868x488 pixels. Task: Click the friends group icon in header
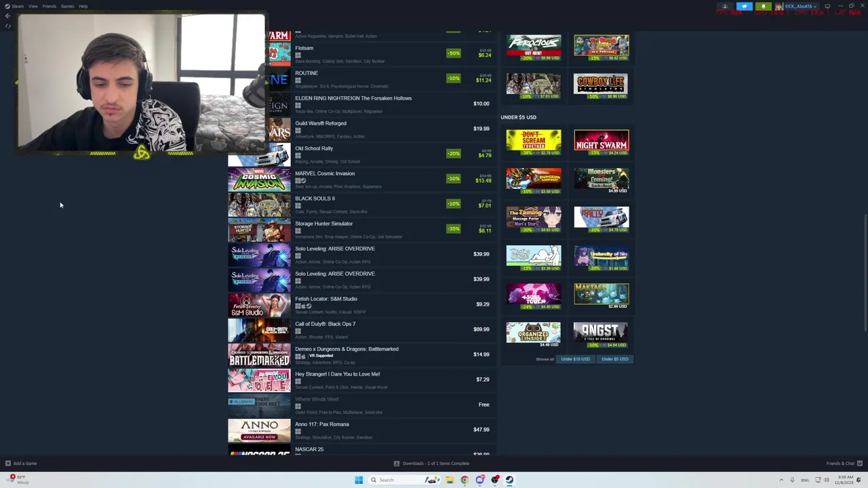725,7
